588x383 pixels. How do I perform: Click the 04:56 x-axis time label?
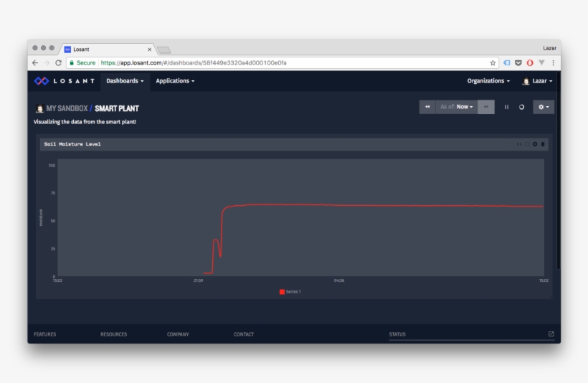[x=339, y=280]
